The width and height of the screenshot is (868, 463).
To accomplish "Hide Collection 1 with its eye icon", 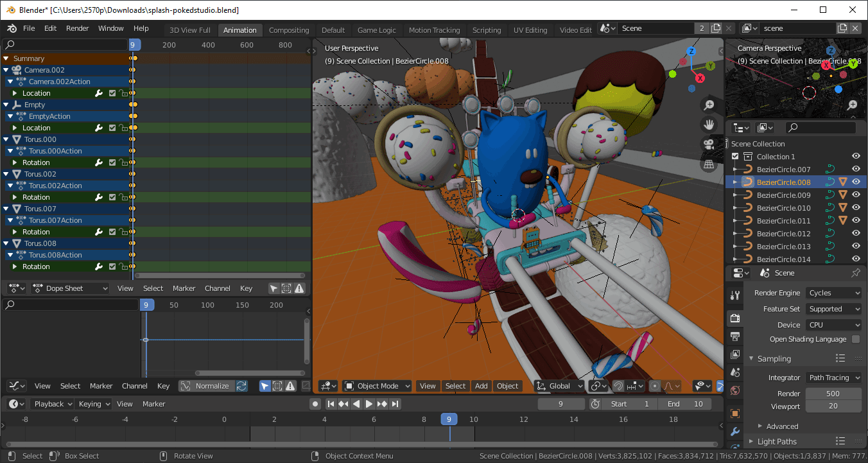I will tap(856, 156).
